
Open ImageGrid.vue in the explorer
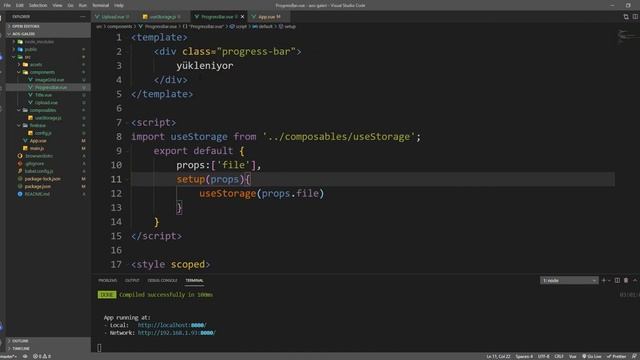tap(49, 80)
